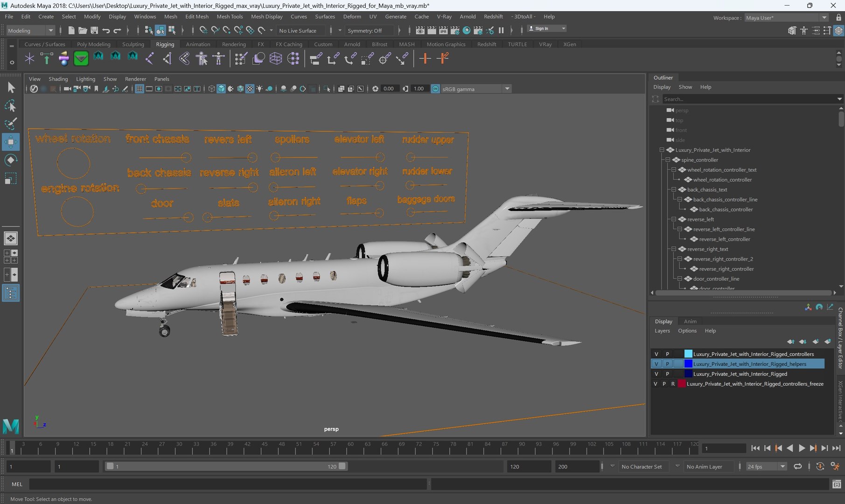Open the sRGB gamma view transform dropdown
The image size is (845, 504).
point(476,89)
